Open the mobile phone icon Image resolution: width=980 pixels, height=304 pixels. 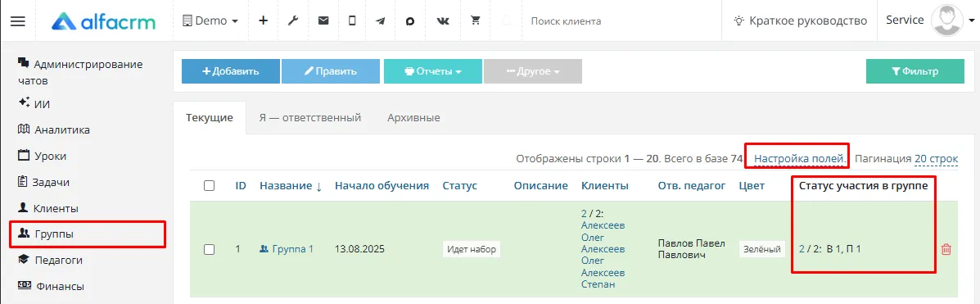pyautogui.click(x=353, y=20)
